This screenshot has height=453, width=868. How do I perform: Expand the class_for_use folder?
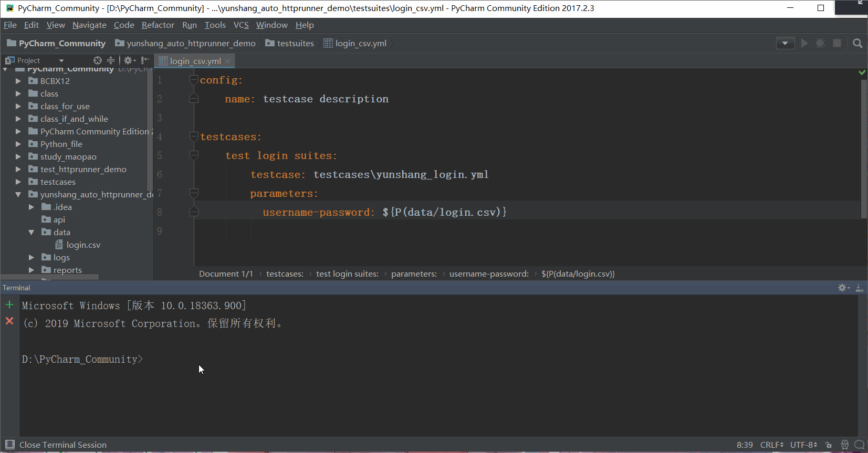pyautogui.click(x=18, y=106)
